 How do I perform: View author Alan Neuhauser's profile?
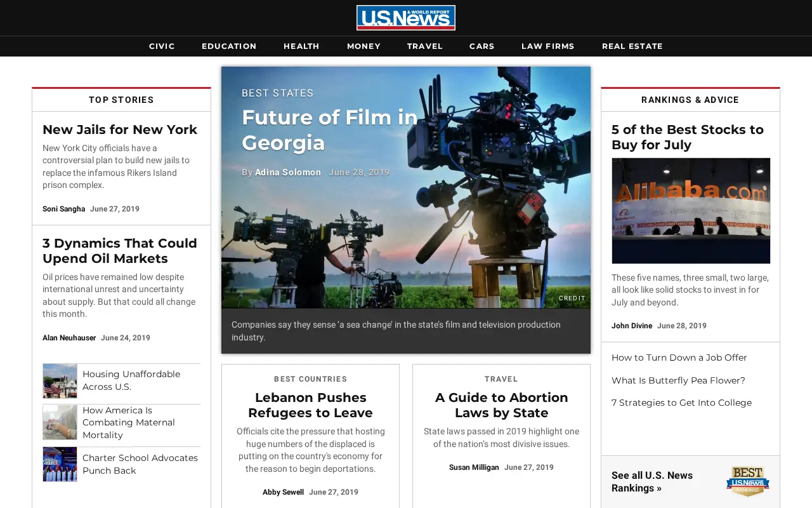[x=69, y=338]
